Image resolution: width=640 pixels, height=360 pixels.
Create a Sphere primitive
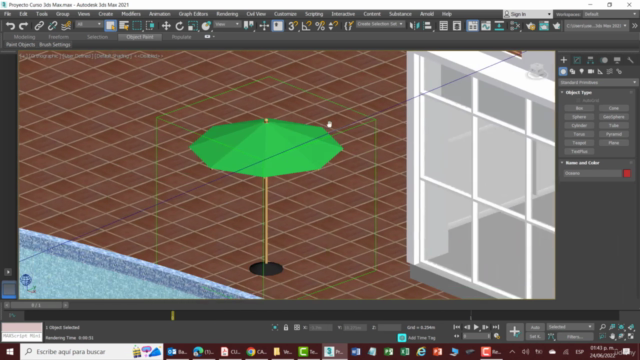point(579,117)
